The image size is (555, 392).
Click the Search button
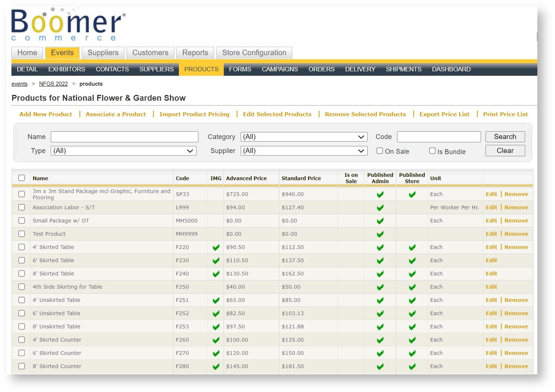point(505,136)
